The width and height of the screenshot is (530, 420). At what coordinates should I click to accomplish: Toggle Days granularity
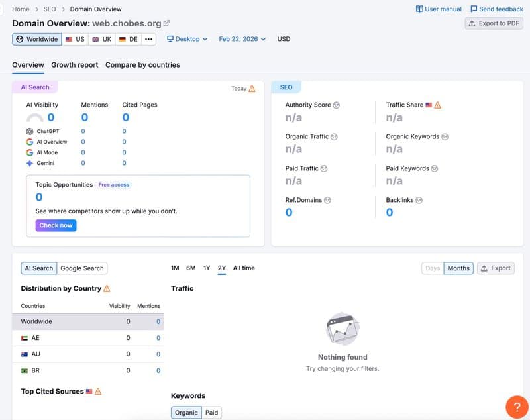(x=433, y=268)
